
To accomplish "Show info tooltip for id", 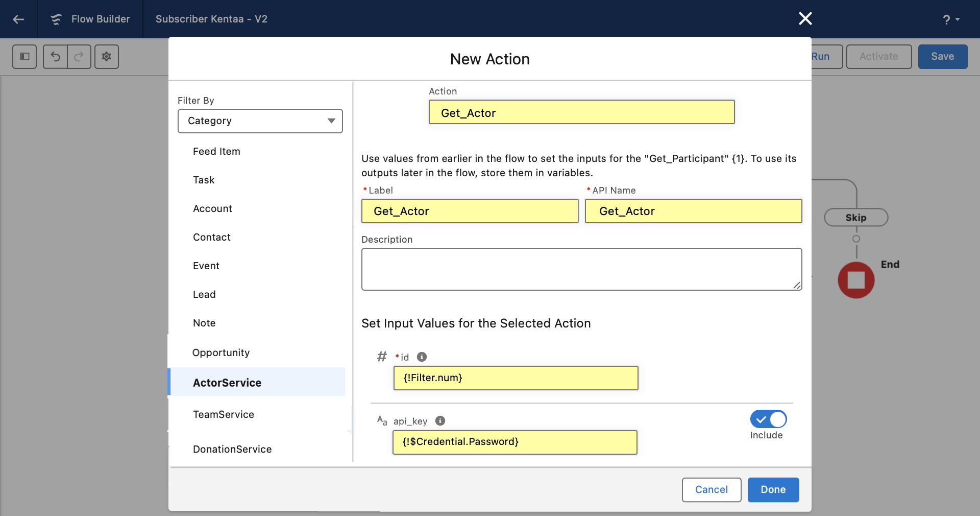I will (422, 357).
